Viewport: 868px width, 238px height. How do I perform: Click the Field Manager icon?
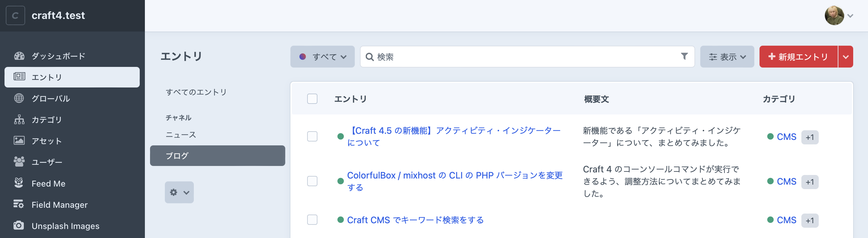(19, 204)
